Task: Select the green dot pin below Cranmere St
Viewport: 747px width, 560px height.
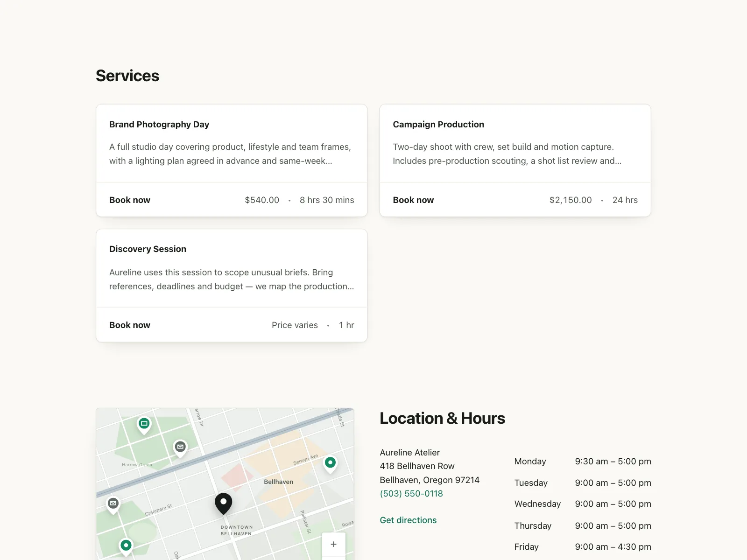Action: (126, 546)
